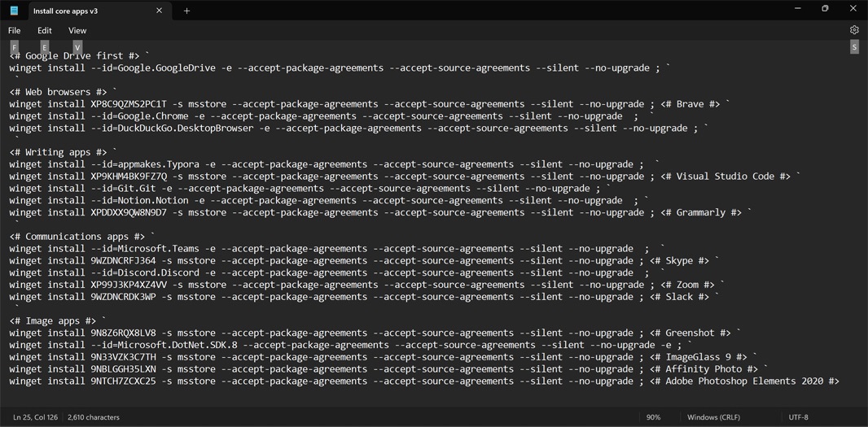
Task: Click the 9N8Z6RQX8LV8 store ID
Action: [x=124, y=333]
